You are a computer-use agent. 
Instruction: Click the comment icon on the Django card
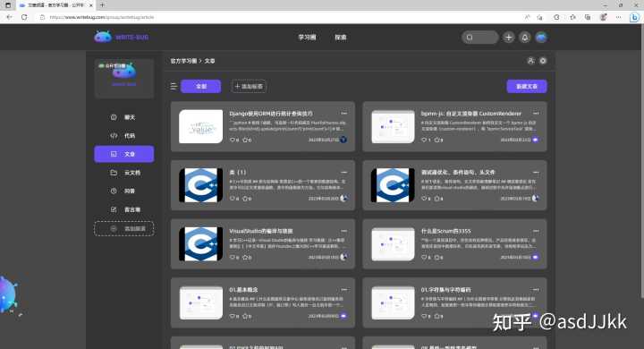pos(233,140)
